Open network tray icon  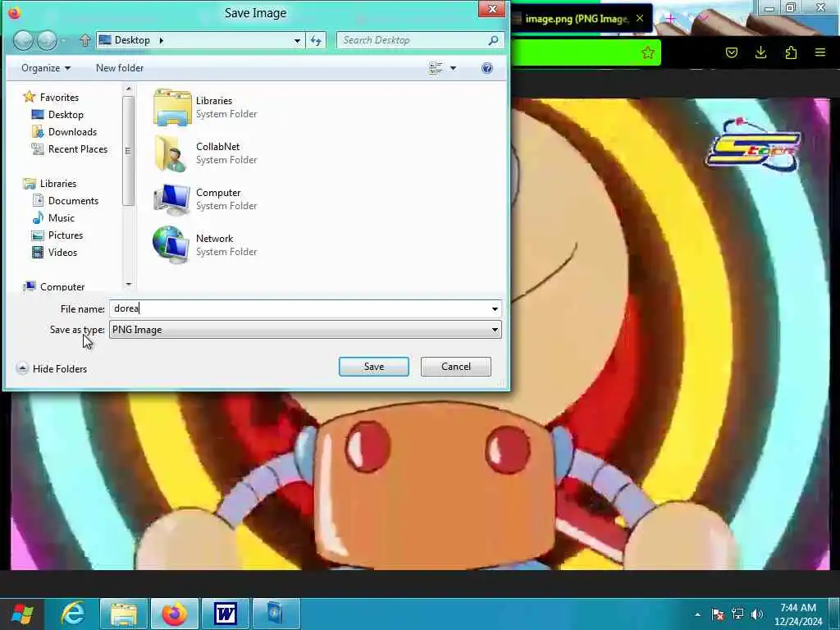coord(737,614)
